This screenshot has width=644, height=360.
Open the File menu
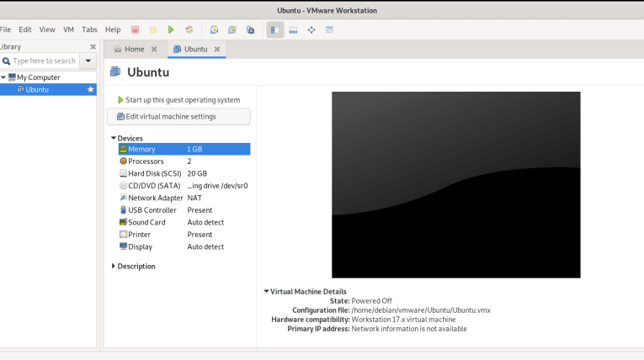coord(5,29)
